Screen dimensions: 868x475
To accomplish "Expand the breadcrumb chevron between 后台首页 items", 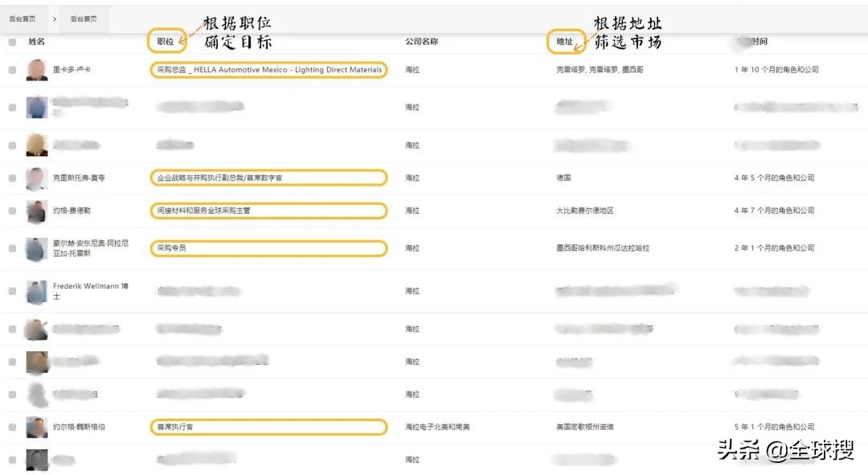I will point(54,18).
